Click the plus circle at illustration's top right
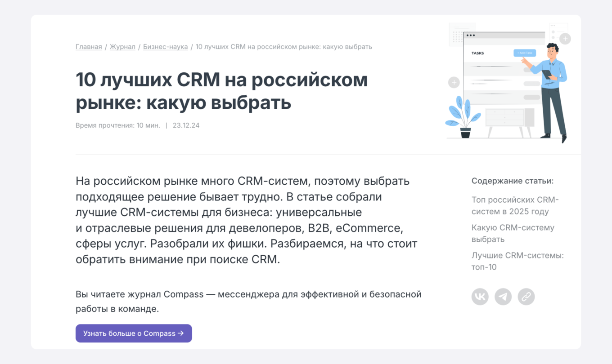 (565, 39)
